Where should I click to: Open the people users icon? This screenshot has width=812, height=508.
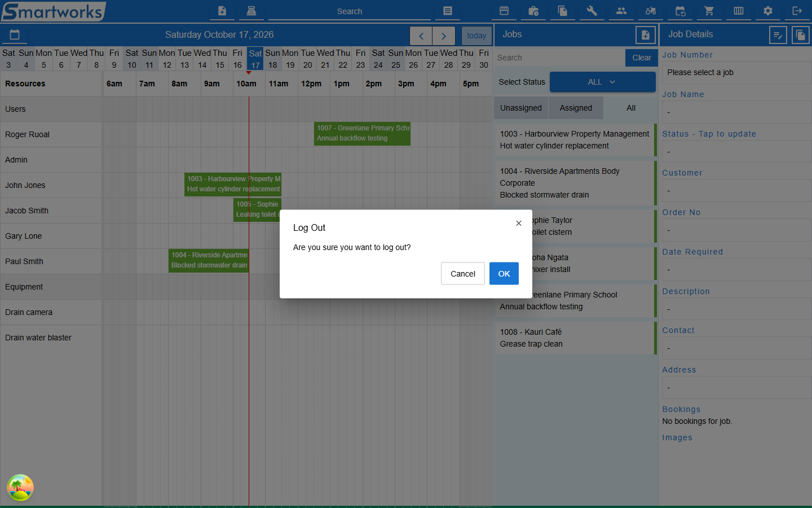click(x=621, y=11)
